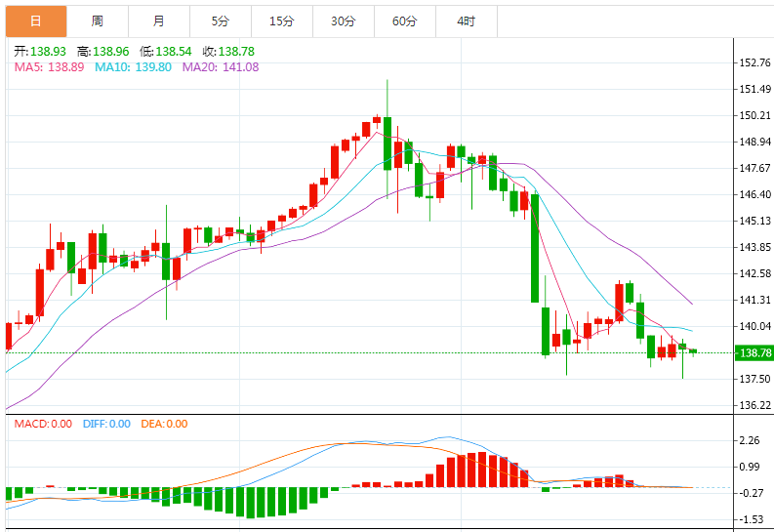
Task: Click the 145.13 price axis label
Action: pos(754,221)
